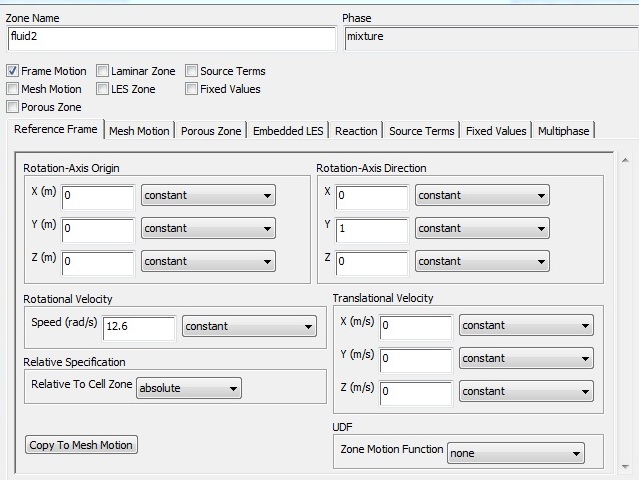This screenshot has width=639, height=480.
Task: Enable the Source Terms checkbox
Action: pyautogui.click(x=192, y=71)
